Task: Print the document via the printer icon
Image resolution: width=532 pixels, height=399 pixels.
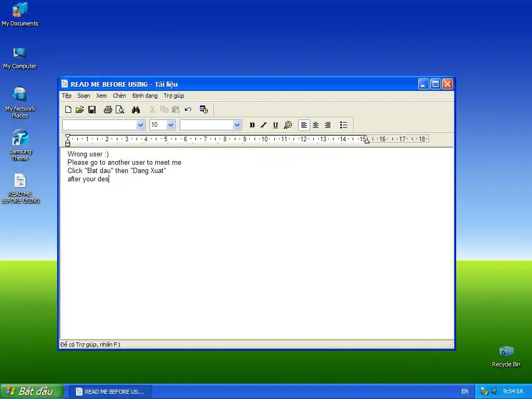Action: point(108,110)
